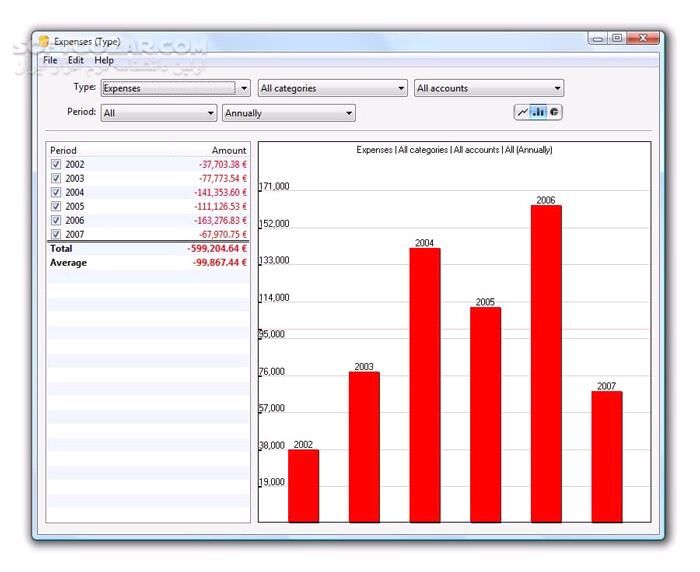Select the bar chart view icon
700x572 pixels.
pyautogui.click(x=538, y=112)
